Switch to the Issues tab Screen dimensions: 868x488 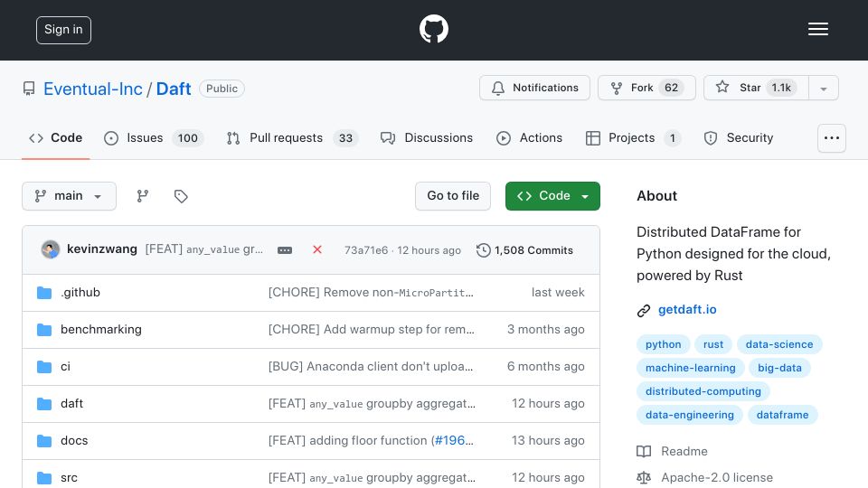click(154, 137)
